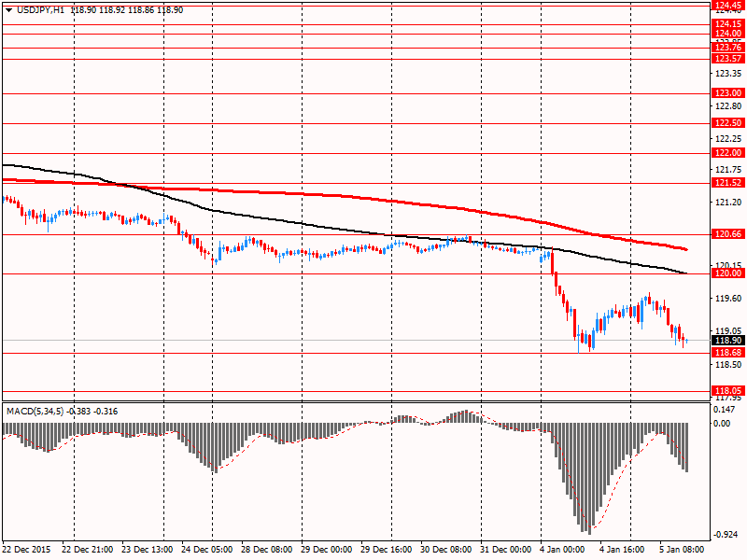Select the black moving average line
Image resolution: width=747 pixels, height=560 pixels.
280,221
